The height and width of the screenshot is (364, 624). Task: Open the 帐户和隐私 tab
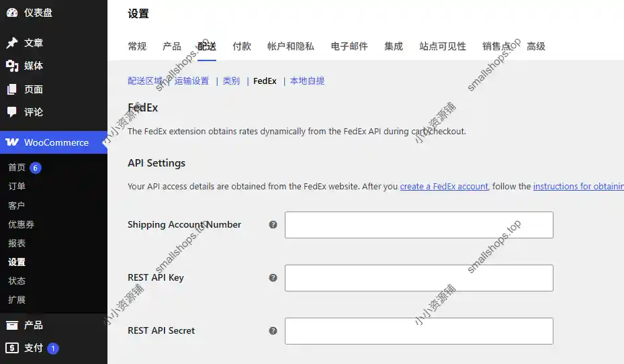click(291, 46)
